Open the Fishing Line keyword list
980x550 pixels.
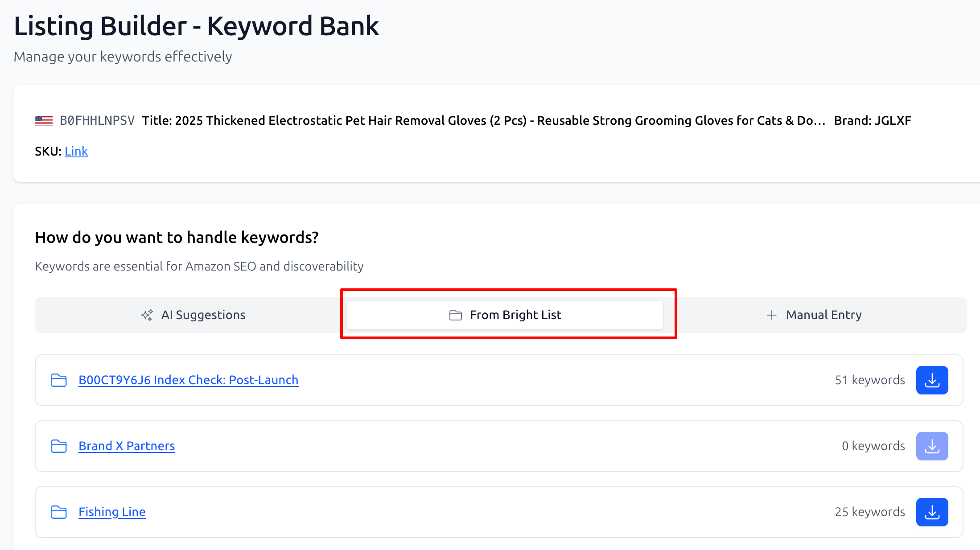112,512
